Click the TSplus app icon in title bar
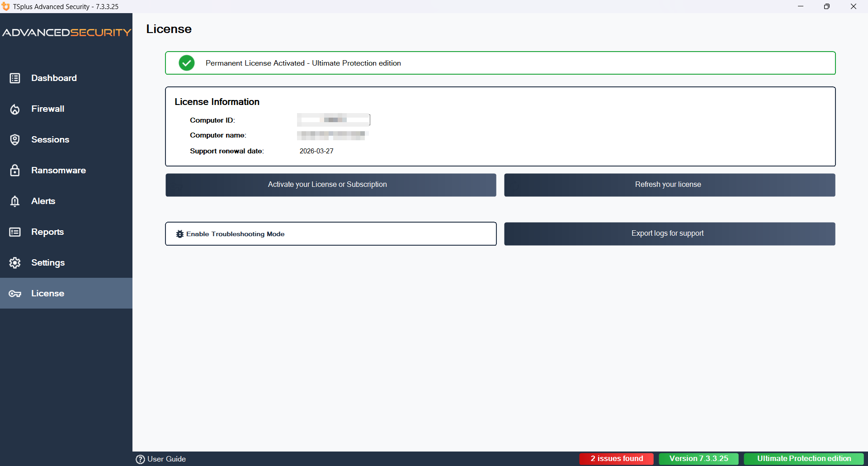The height and width of the screenshot is (466, 868). click(5, 6)
